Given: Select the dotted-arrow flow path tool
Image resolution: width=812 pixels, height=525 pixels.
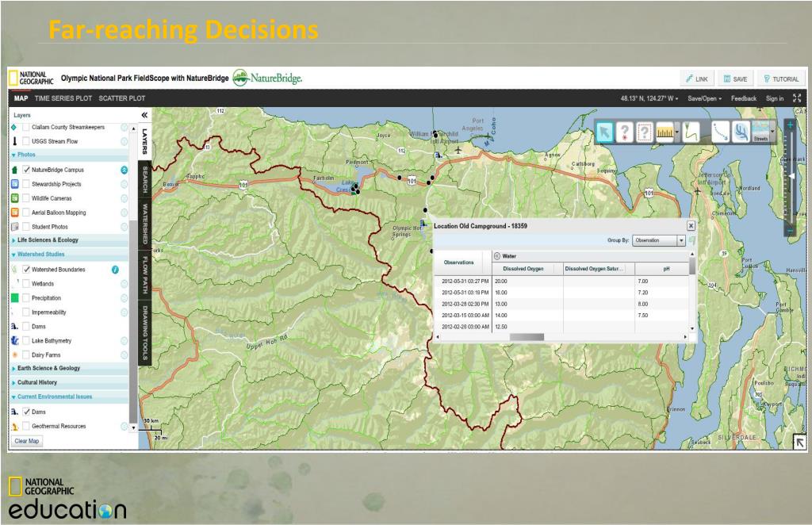Looking at the screenshot, I should coord(720,132).
